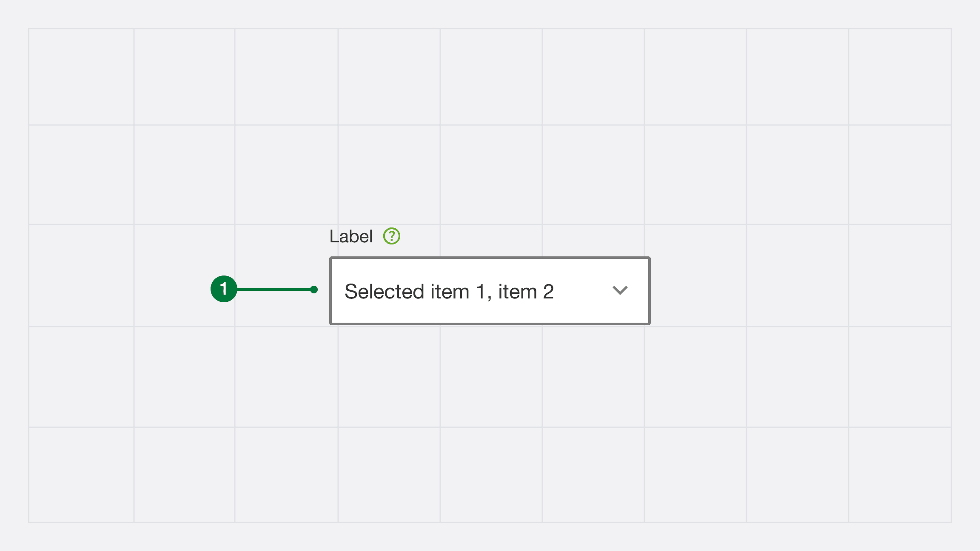The image size is (980, 551).
Task: Click the green help question mark icon
Action: (391, 236)
